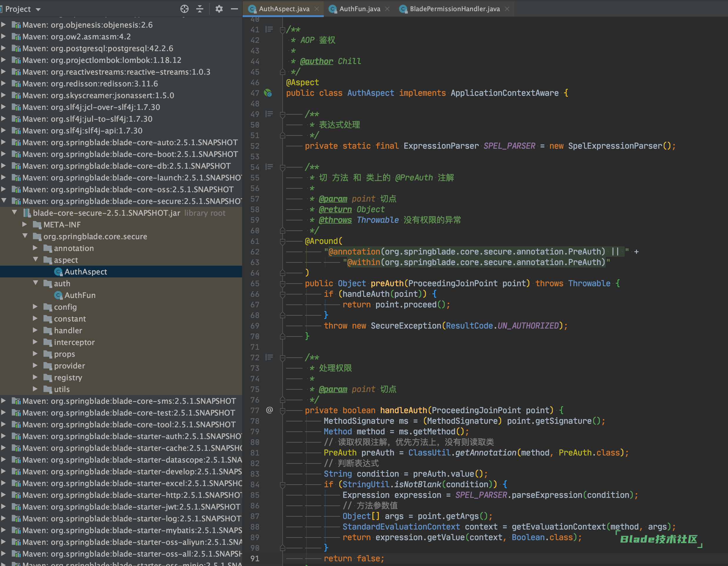Click getEvaluationContext call on line 88
The image size is (728, 566).
coord(559,527)
